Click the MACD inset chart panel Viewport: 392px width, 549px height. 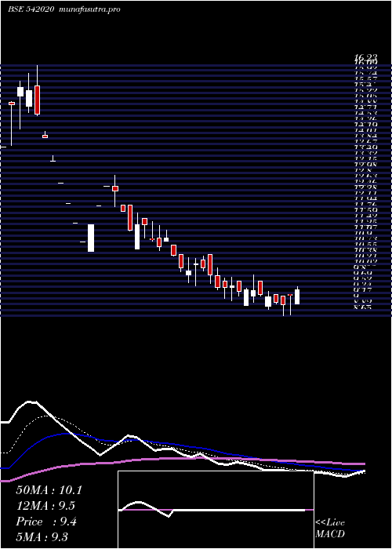coord(216,510)
